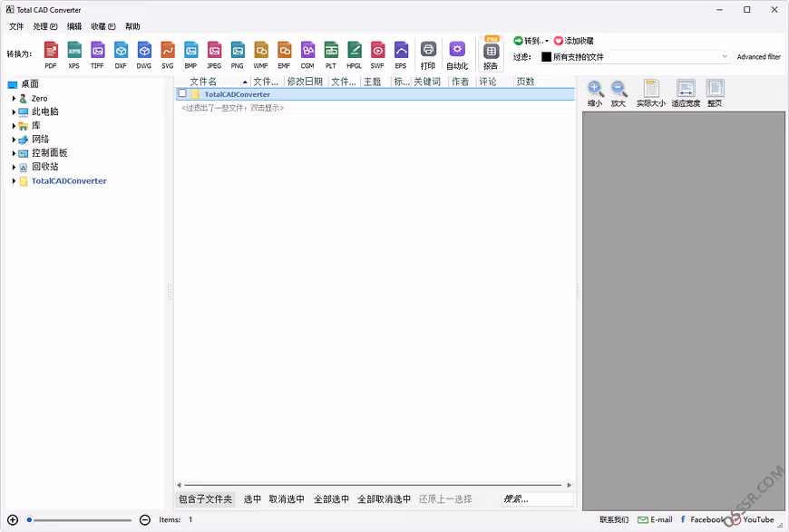Expand This PC (此电脑) node
Screen dimensions: 789x532
[x=14, y=112]
